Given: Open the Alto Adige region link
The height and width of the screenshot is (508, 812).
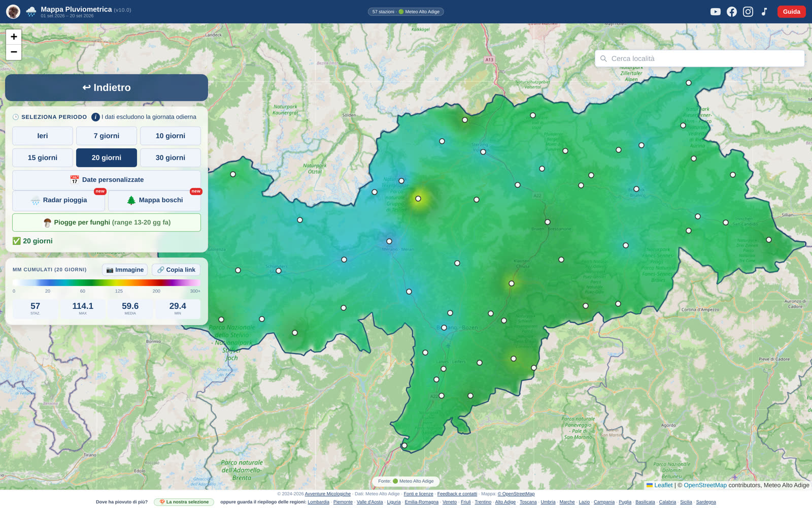Looking at the screenshot, I should click(x=505, y=502).
